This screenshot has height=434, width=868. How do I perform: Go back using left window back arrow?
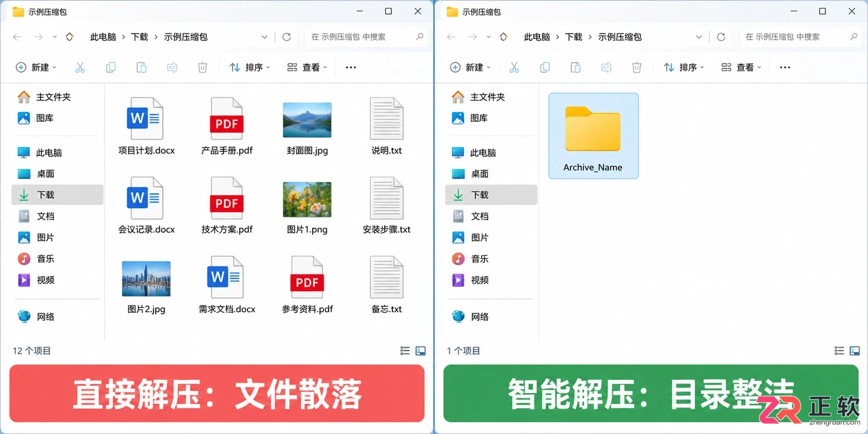click(17, 37)
